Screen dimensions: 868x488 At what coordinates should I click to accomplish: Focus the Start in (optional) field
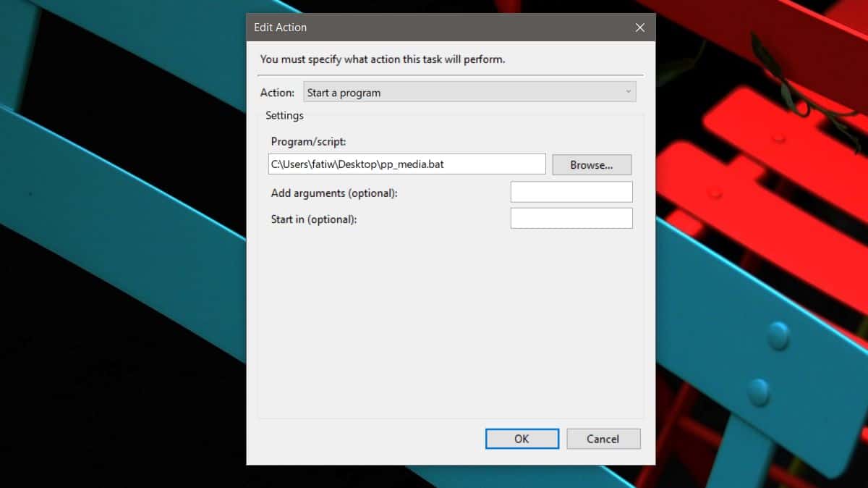[x=571, y=218]
